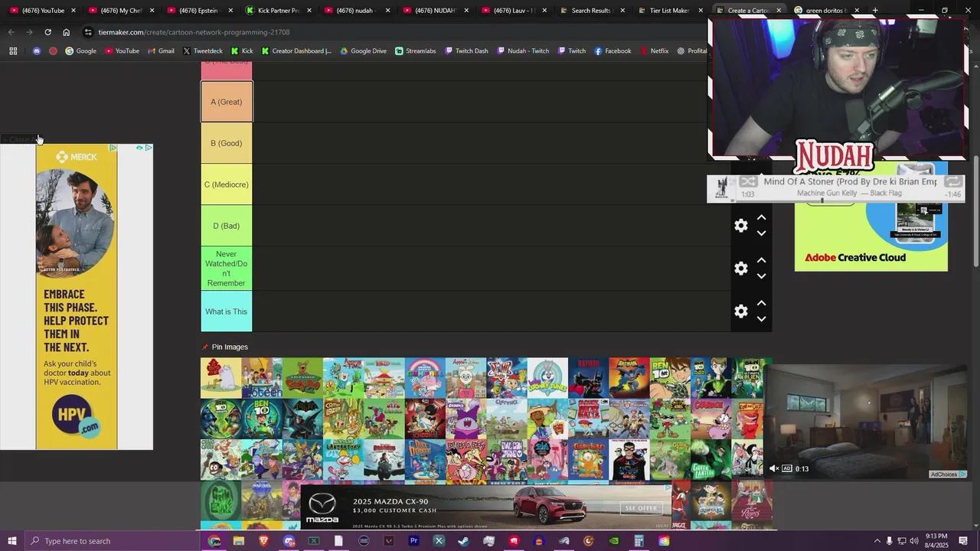The height and width of the screenshot is (551, 980).
Task: Reload the current page
Action: pos(47,32)
